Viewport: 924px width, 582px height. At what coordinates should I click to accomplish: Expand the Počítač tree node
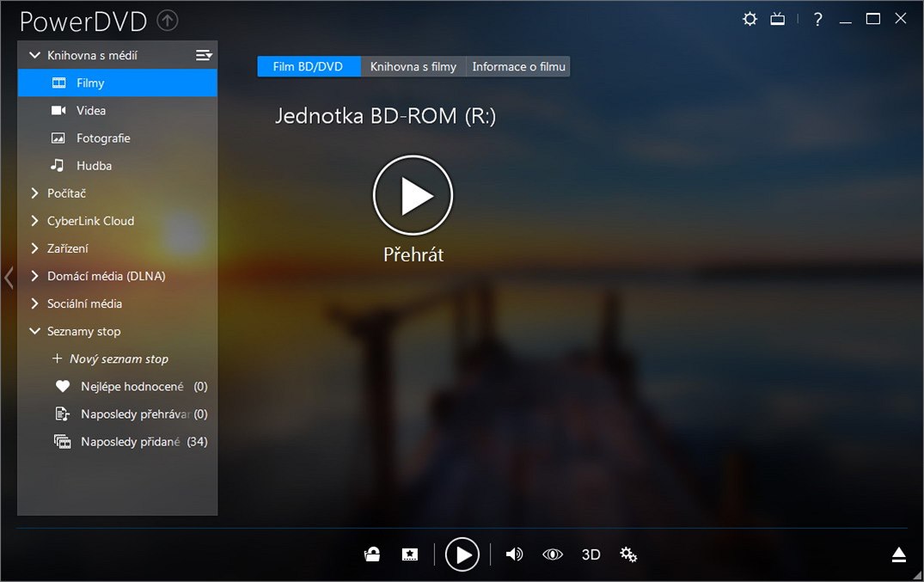pos(35,193)
